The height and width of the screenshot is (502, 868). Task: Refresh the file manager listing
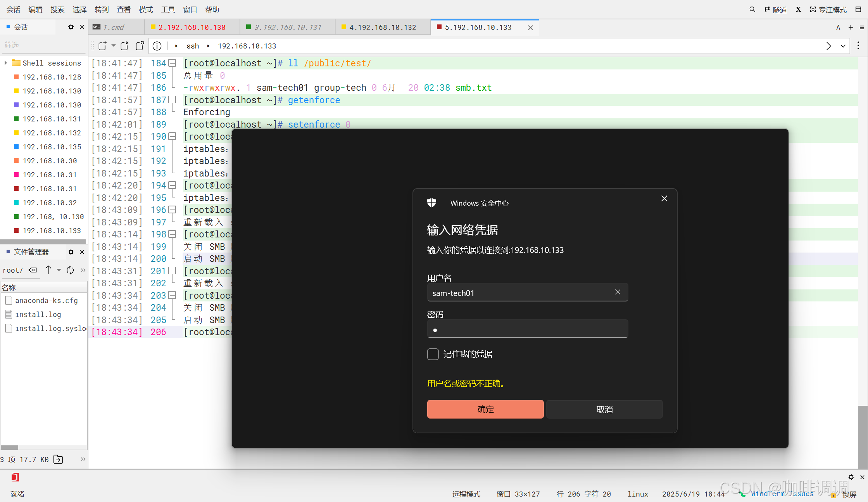click(x=70, y=270)
